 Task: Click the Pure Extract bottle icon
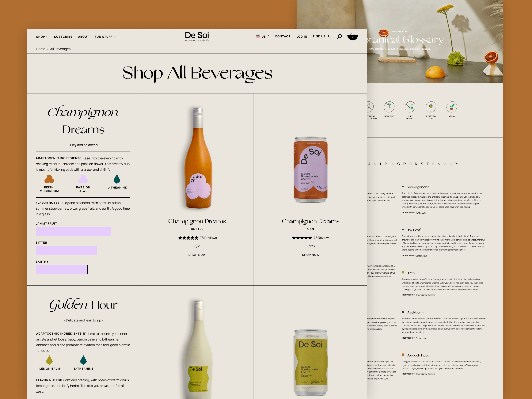410,107
